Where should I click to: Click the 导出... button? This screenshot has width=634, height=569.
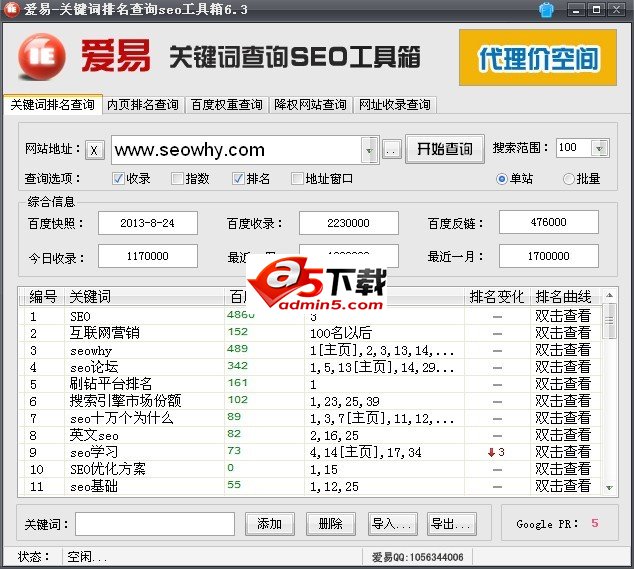click(451, 524)
